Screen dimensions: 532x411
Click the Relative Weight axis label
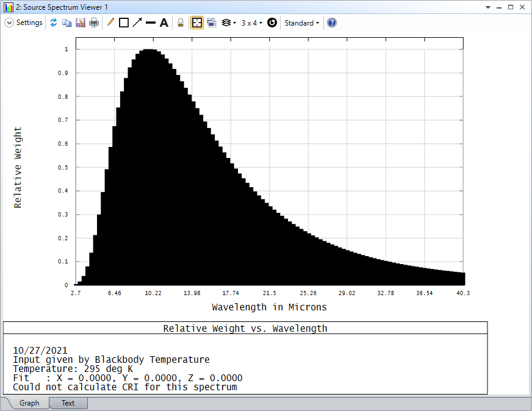(x=18, y=168)
